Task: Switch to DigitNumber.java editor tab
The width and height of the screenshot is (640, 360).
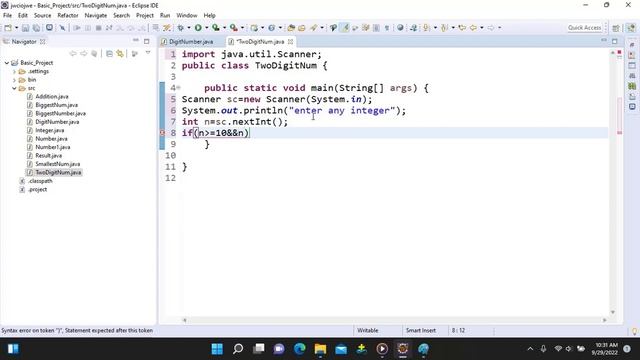Action: point(191,42)
